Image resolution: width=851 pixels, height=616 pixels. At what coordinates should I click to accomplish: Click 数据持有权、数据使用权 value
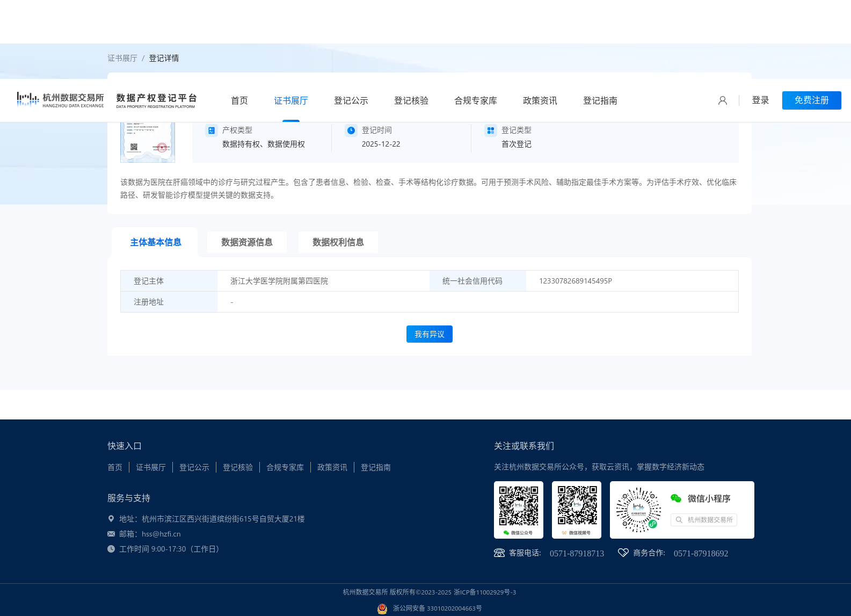click(264, 144)
